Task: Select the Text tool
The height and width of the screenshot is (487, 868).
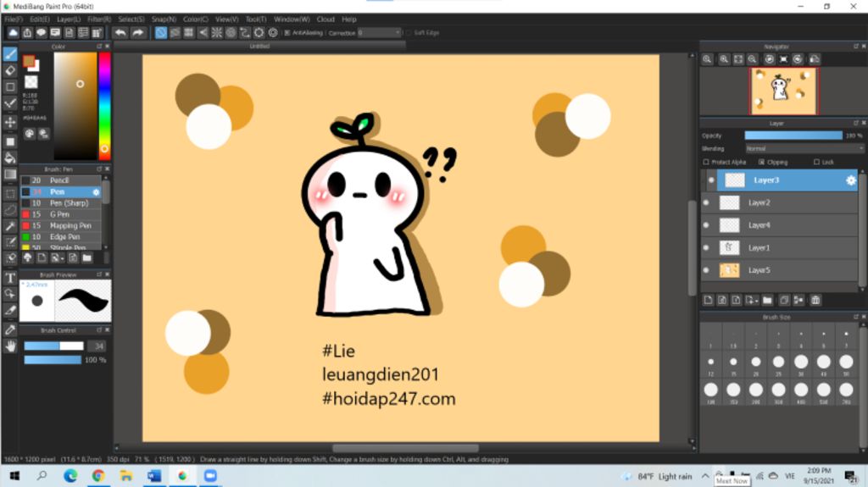Action: [10, 278]
